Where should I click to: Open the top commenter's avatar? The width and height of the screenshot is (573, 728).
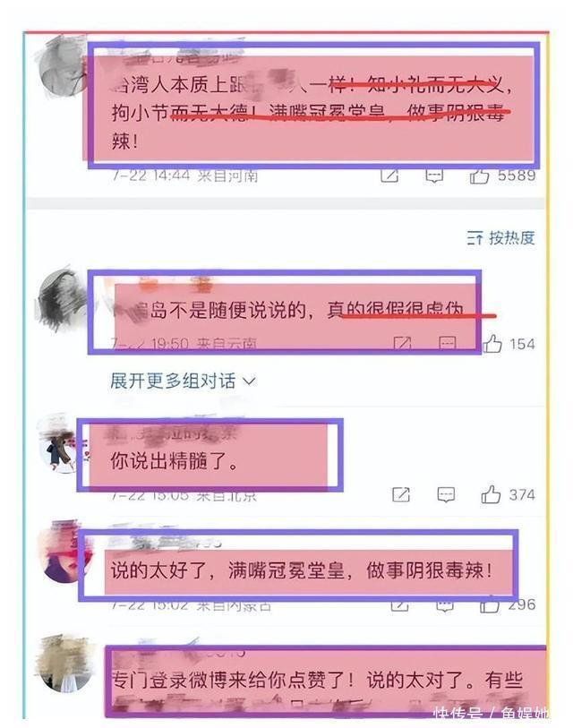[62, 66]
